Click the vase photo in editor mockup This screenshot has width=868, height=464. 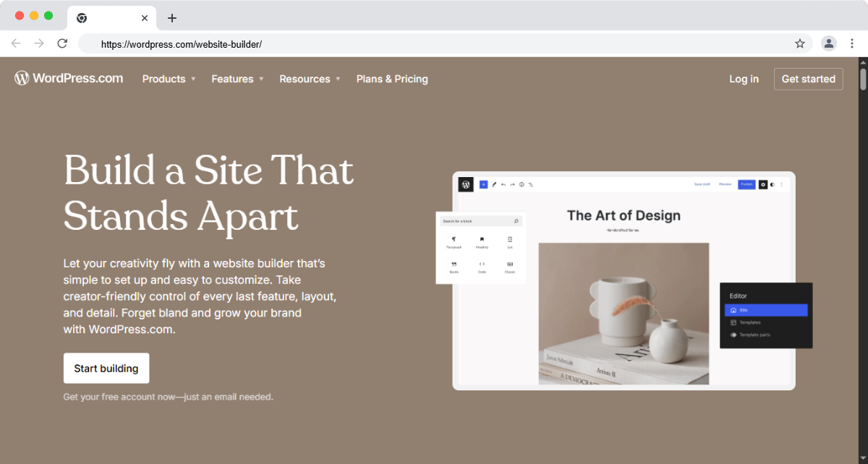click(624, 314)
